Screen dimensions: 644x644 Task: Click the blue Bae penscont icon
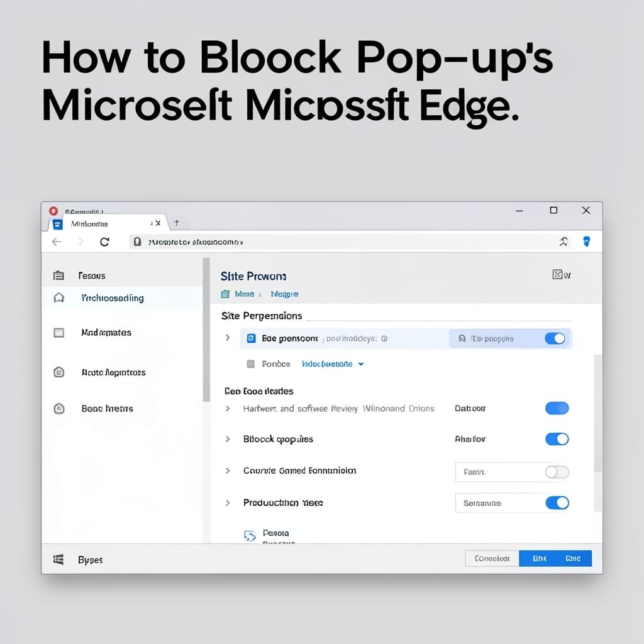tap(251, 338)
